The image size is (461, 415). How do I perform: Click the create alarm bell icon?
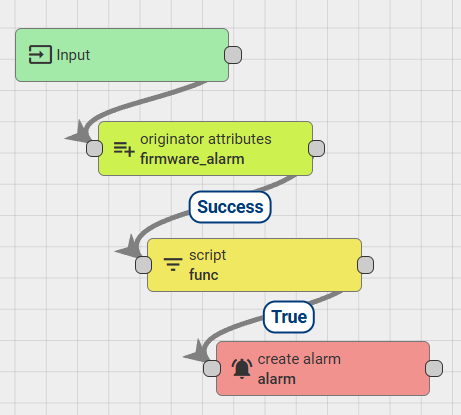click(x=242, y=369)
